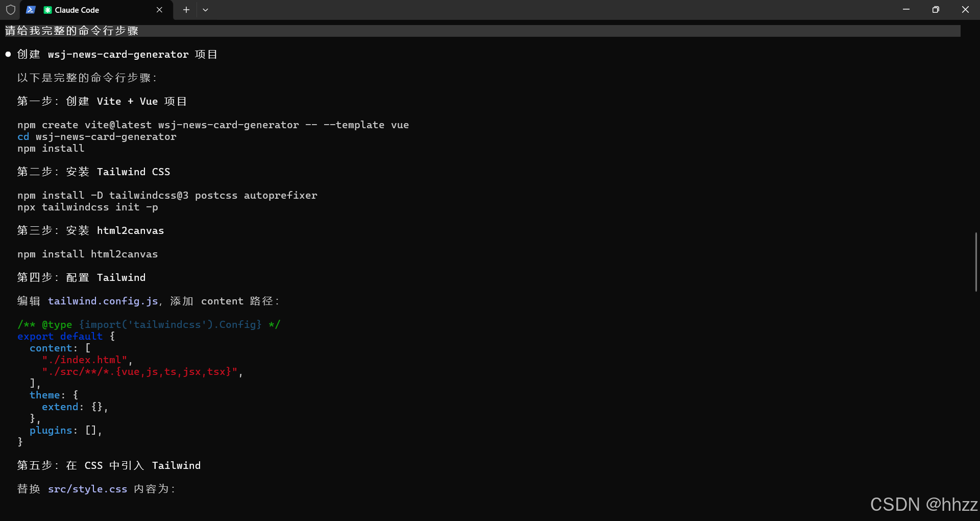Click the 'src/style.css' file path
This screenshot has width=980, height=521.
pos(88,489)
